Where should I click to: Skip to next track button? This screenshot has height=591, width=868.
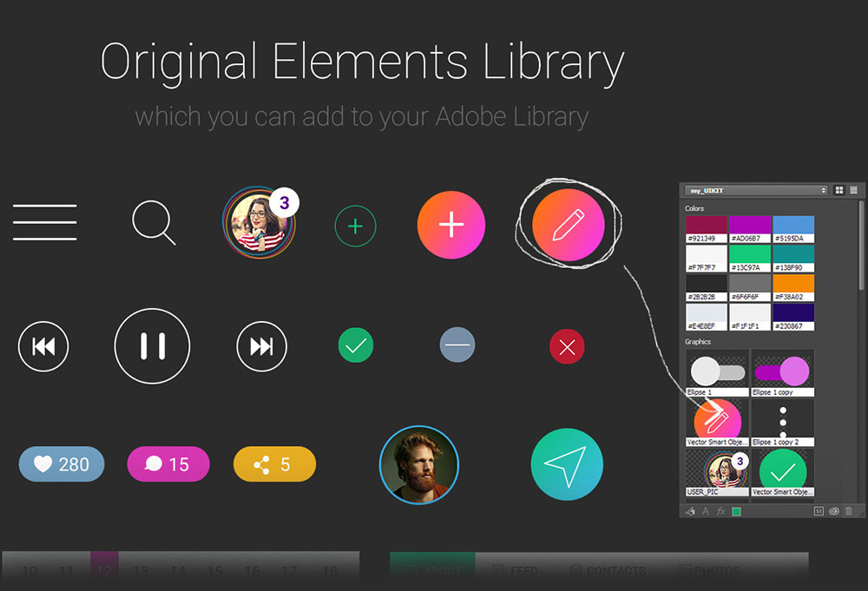[x=261, y=346]
